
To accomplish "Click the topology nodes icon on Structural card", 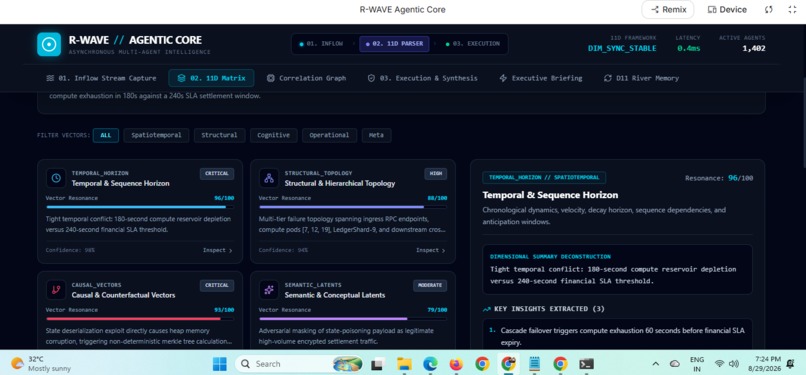I will pyautogui.click(x=269, y=178).
